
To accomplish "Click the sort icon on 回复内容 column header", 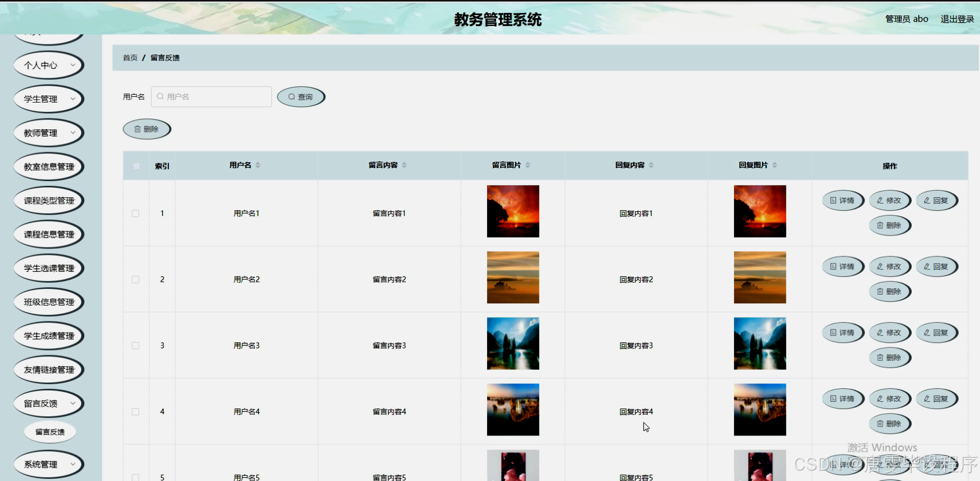I will pos(651,165).
